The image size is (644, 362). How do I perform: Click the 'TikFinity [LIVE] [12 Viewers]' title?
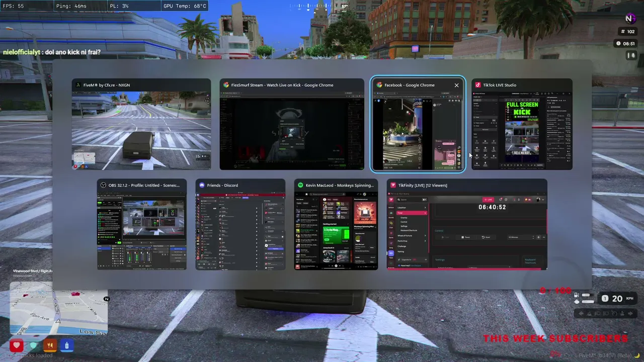(423, 185)
